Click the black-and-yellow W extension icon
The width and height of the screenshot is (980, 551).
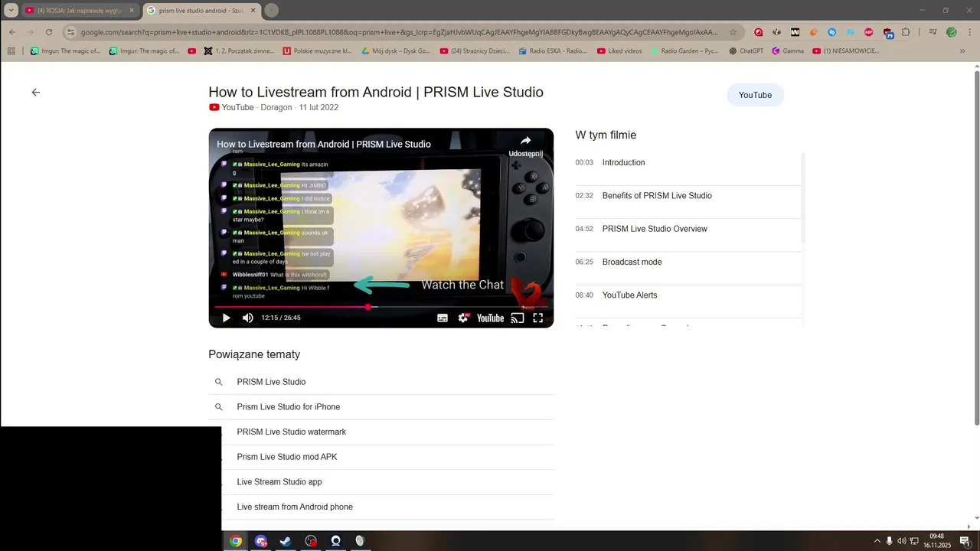click(x=795, y=32)
